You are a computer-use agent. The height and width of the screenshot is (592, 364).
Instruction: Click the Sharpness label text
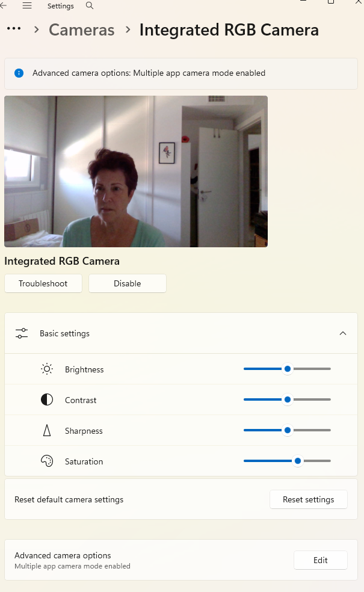(84, 431)
